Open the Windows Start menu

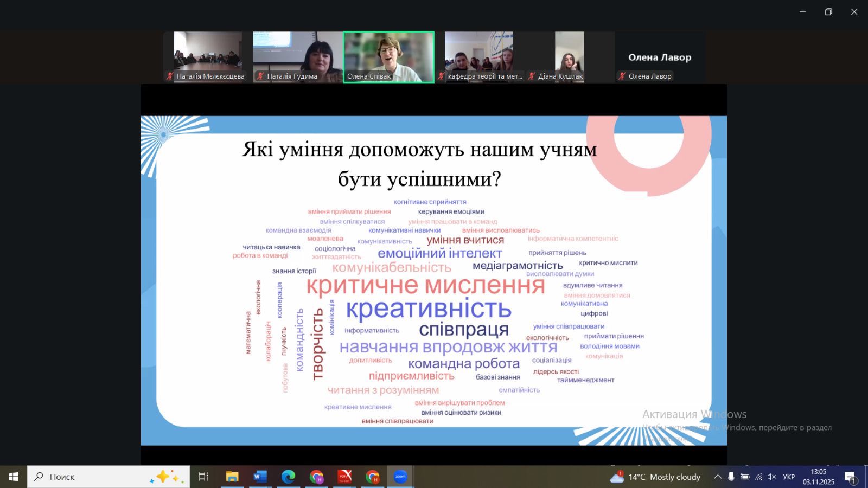click(x=14, y=477)
